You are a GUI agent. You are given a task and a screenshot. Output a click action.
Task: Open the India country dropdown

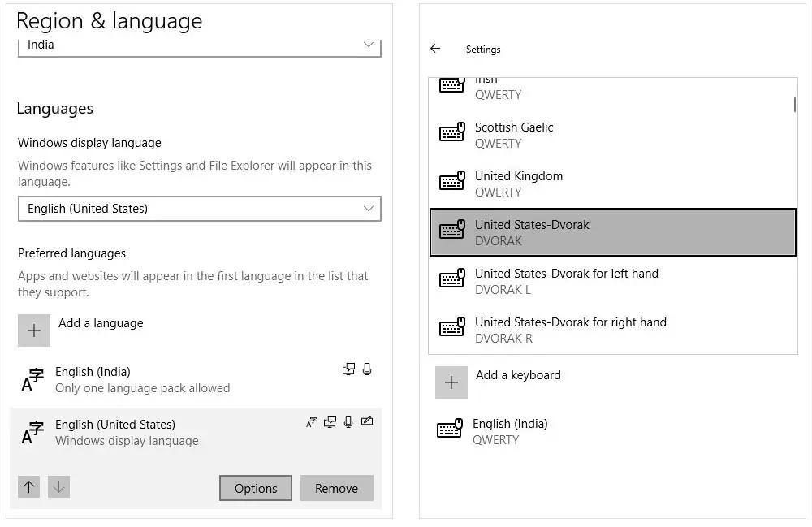(x=200, y=47)
